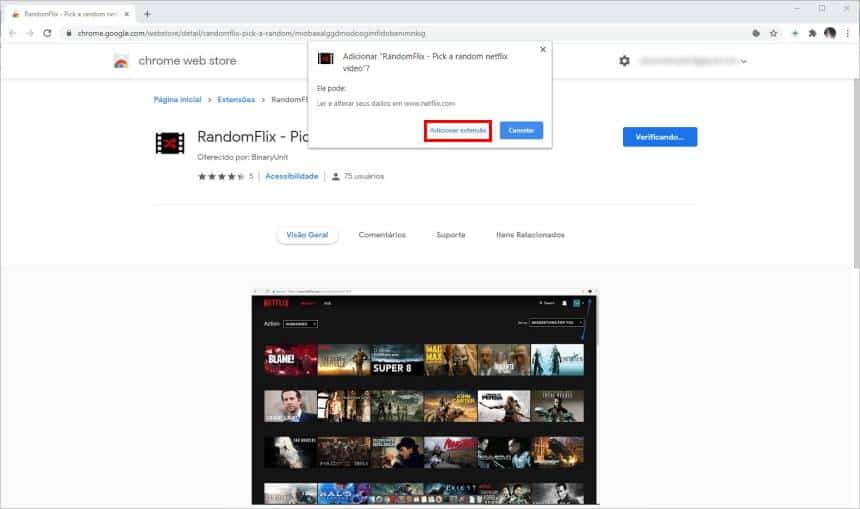Click the browser forward arrow

30,33
